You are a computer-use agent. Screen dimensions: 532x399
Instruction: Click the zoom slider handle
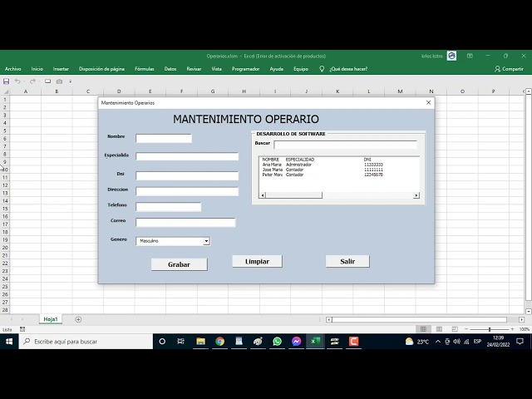click(490, 329)
